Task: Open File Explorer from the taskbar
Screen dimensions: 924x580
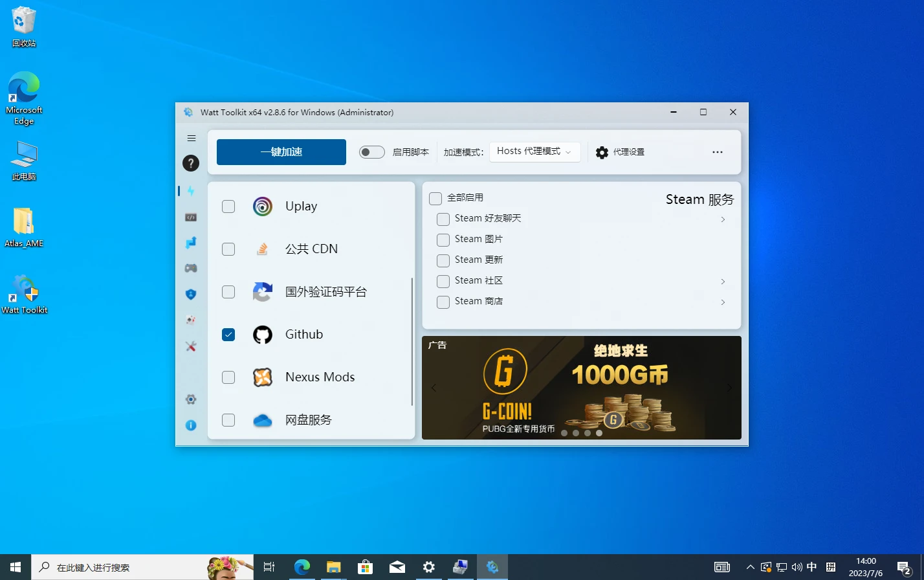Action: (x=334, y=567)
